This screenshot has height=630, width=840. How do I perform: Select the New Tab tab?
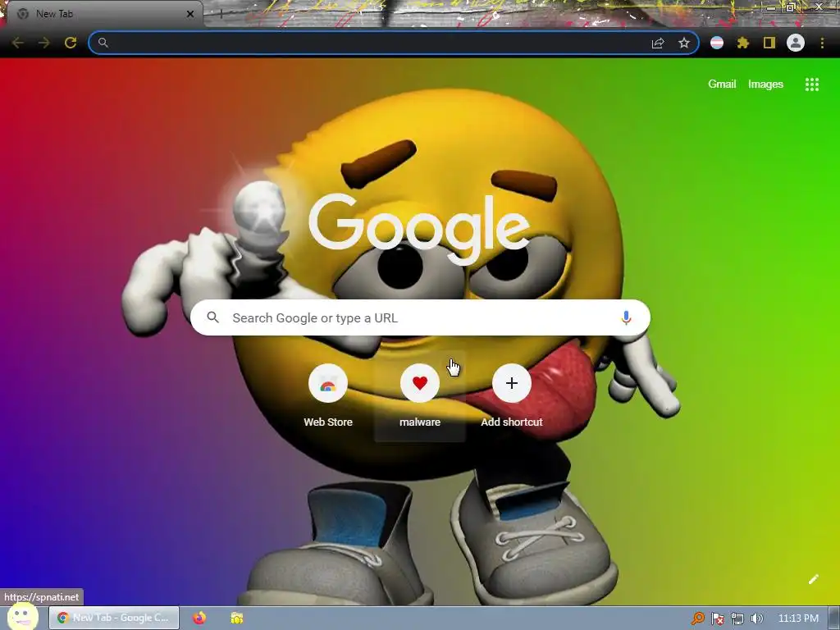[104, 14]
